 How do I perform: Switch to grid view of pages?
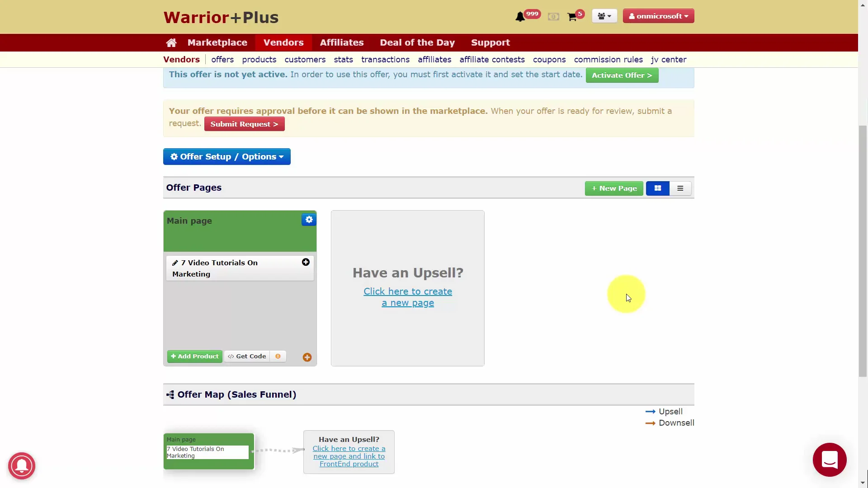pyautogui.click(x=658, y=188)
